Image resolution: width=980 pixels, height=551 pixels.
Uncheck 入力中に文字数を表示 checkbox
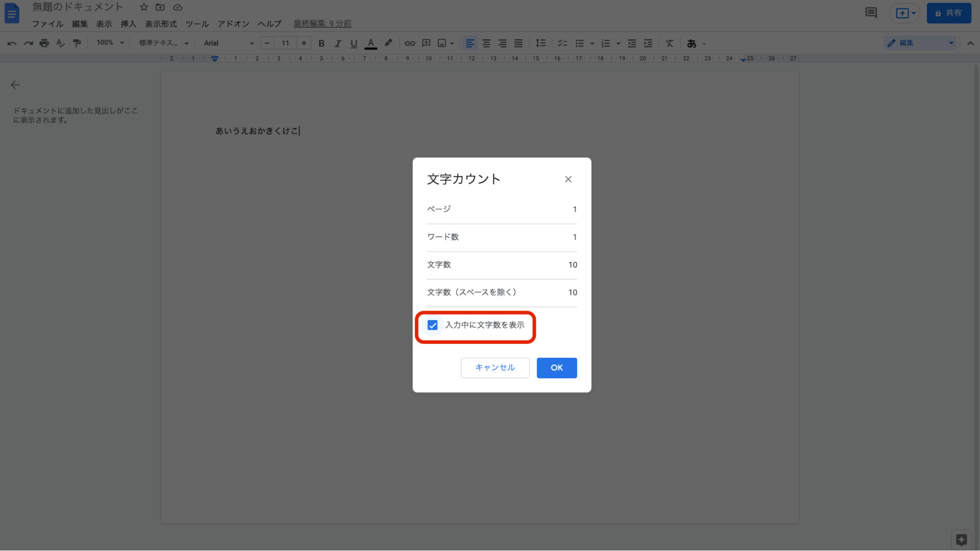tap(432, 325)
